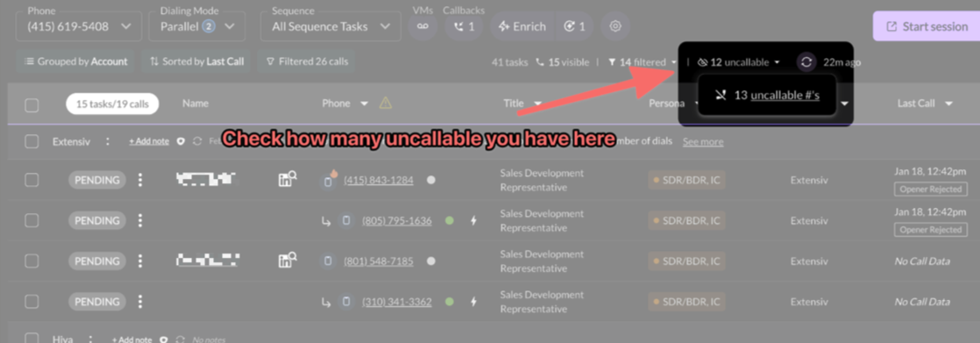Click the Extensiv account group name
The width and height of the screenshot is (980, 343).
pyautogui.click(x=71, y=141)
